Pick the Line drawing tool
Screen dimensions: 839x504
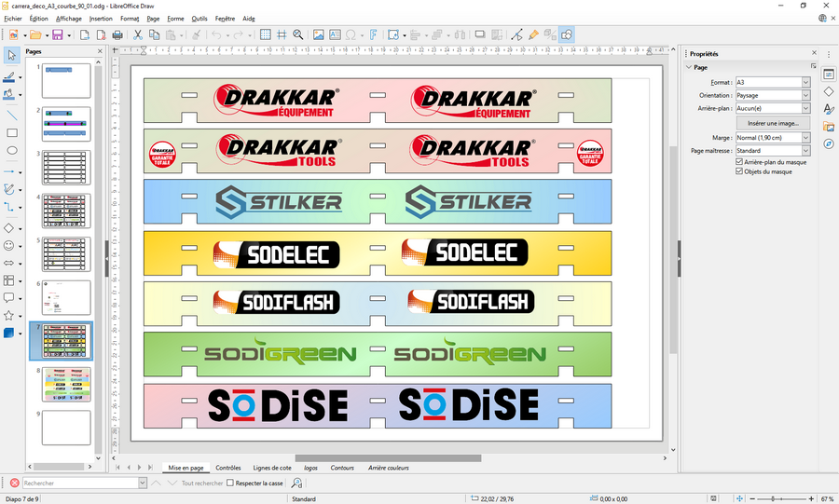[x=12, y=115]
